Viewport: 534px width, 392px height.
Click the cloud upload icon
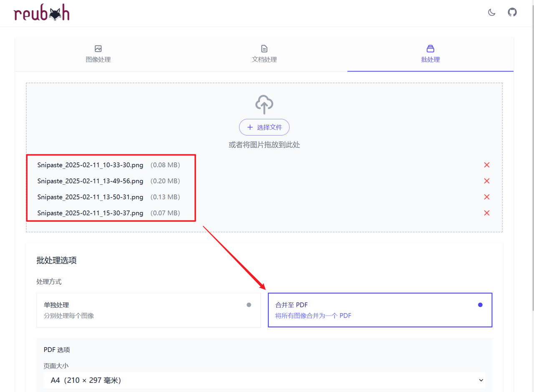click(x=264, y=104)
